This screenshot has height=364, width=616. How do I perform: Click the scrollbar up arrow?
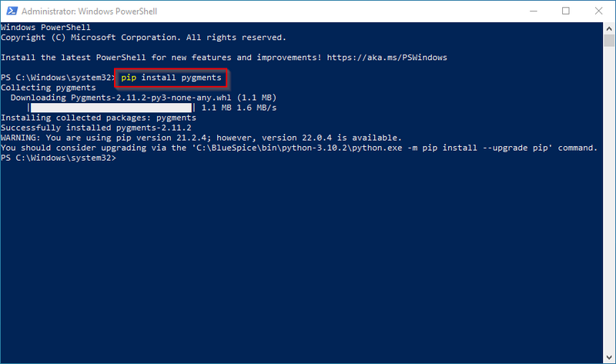pos(608,28)
